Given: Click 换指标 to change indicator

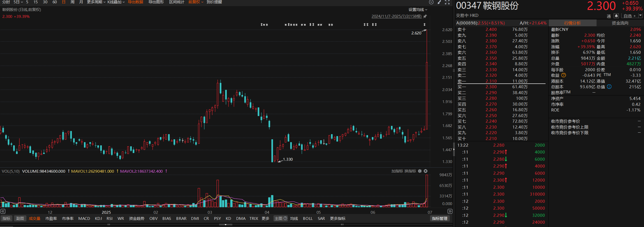Looking at the screenshot, I should pyautogui.click(x=410, y=171).
